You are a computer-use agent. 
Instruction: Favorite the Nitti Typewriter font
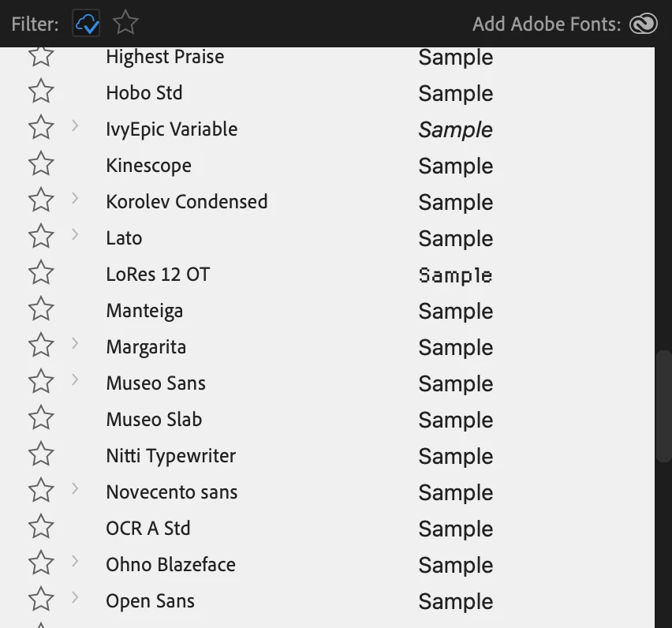click(x=41, y=455)
